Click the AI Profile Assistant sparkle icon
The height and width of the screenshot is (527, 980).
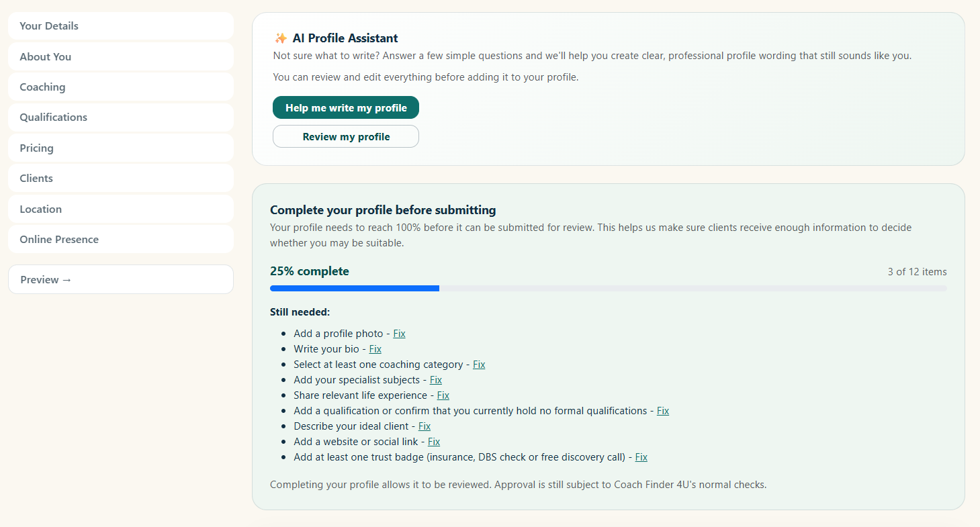tap(281, 38)
